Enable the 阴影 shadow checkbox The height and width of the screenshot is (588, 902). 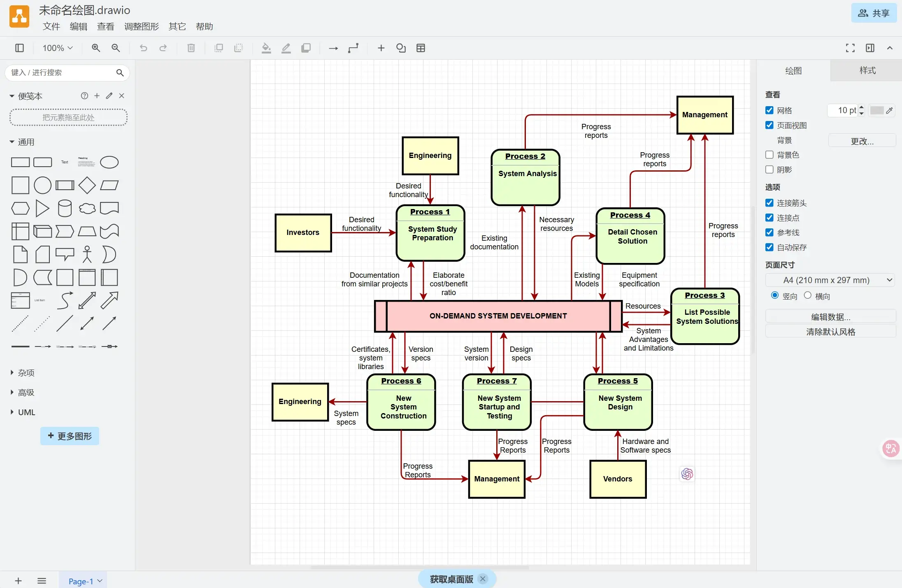tap(769, 170)
